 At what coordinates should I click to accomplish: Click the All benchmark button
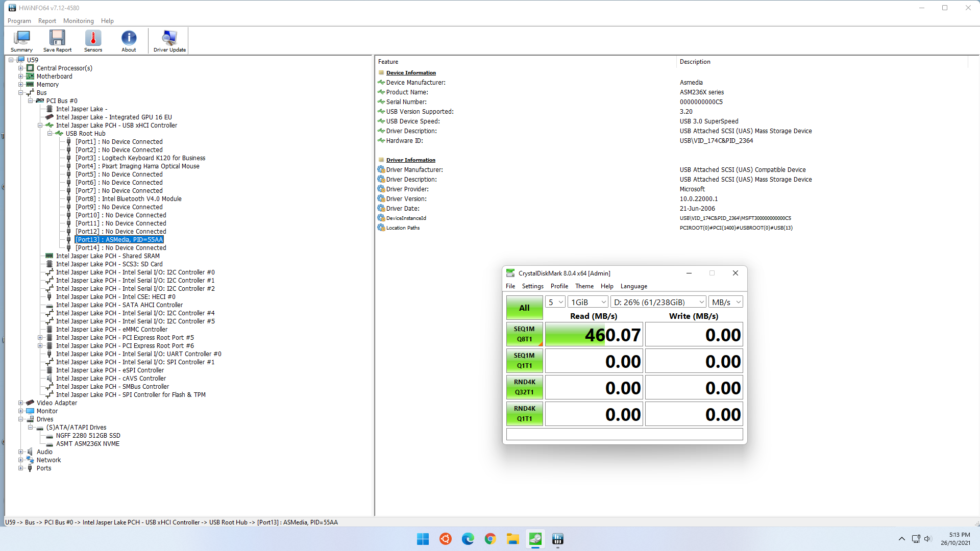524,308
